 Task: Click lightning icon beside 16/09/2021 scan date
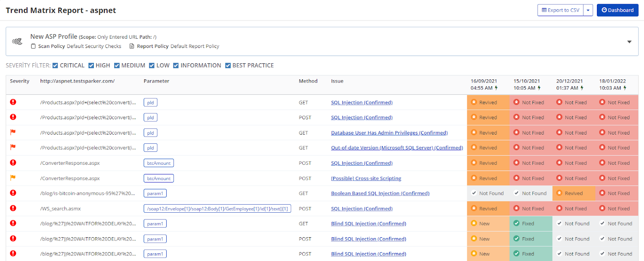(x=496, y=88)
